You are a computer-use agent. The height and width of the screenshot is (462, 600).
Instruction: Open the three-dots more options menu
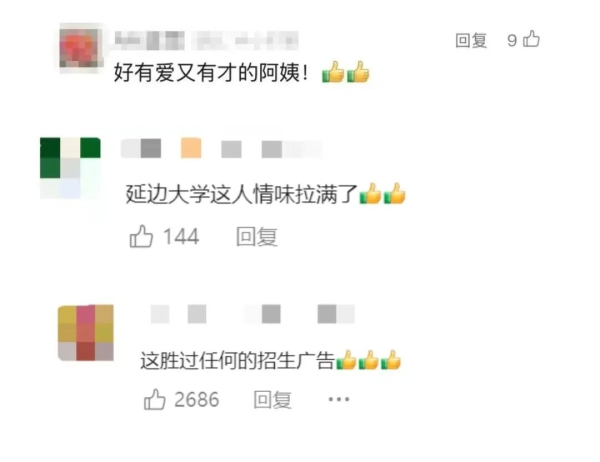339,399
